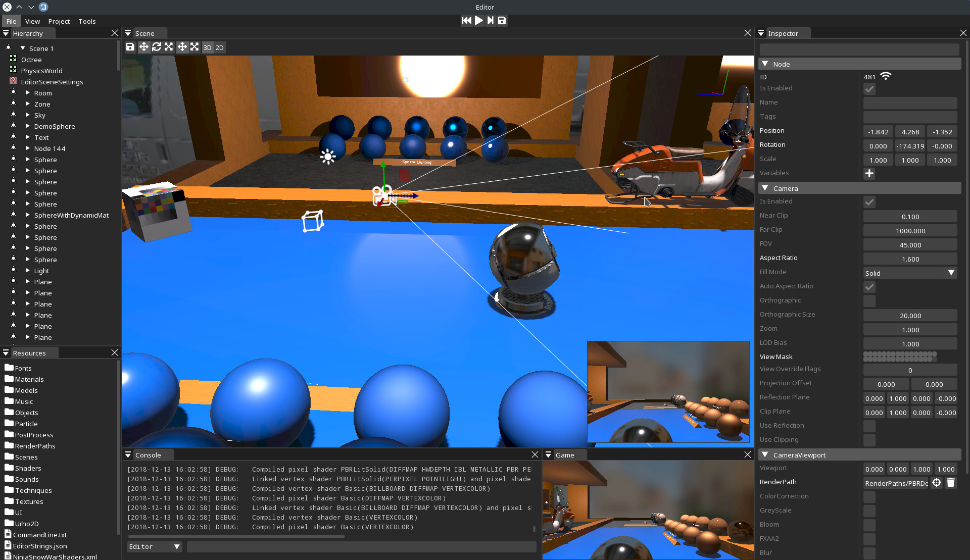Viewport: 970px width, 560px height.
Task: Enable the Bloom post-process checkbox
Action: click(869, 525)
